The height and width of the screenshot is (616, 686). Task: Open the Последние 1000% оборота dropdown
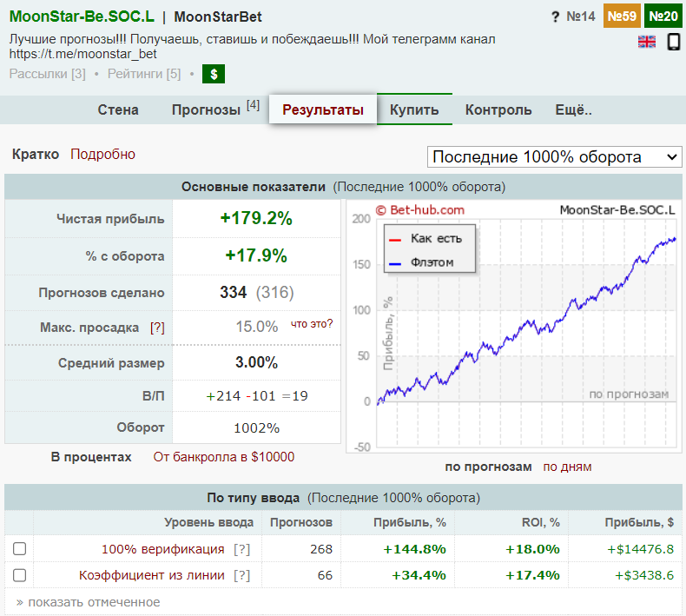(x=554, y=156)
